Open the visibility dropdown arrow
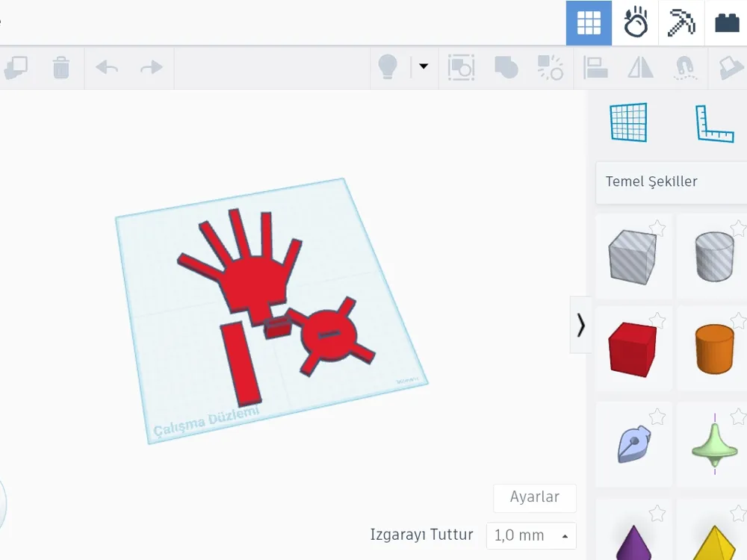The image size is (747, 560). click(423, 66)
